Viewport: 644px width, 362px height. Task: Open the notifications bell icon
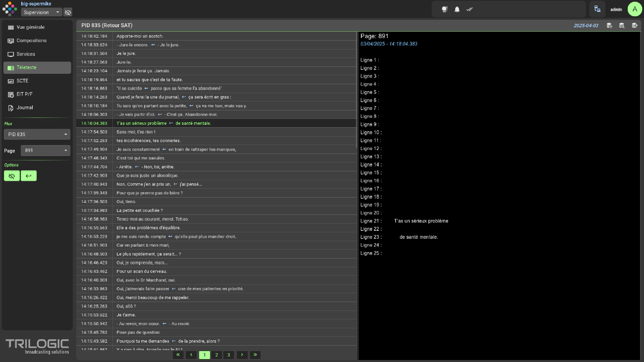(457, 9)
